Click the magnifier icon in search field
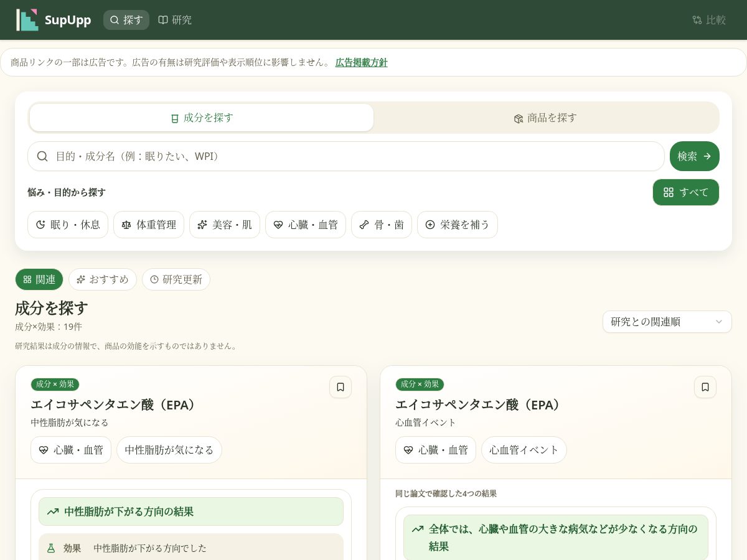747x560 pixels. click(x=42, y=156)
